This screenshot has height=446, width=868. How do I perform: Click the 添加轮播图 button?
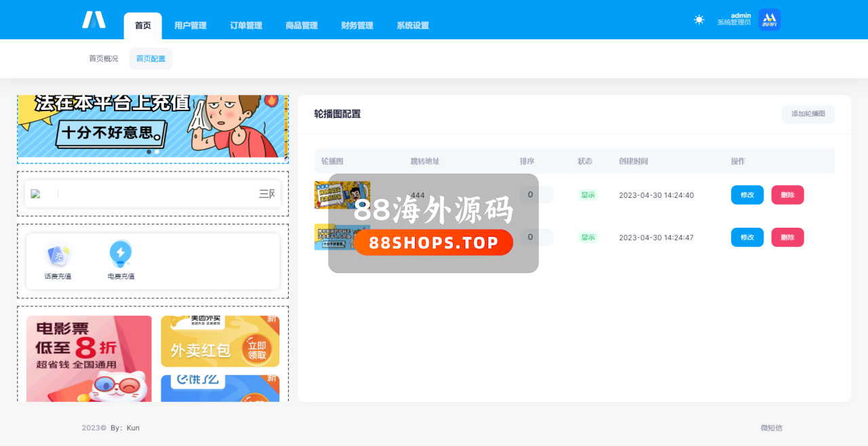coord(808,114)
